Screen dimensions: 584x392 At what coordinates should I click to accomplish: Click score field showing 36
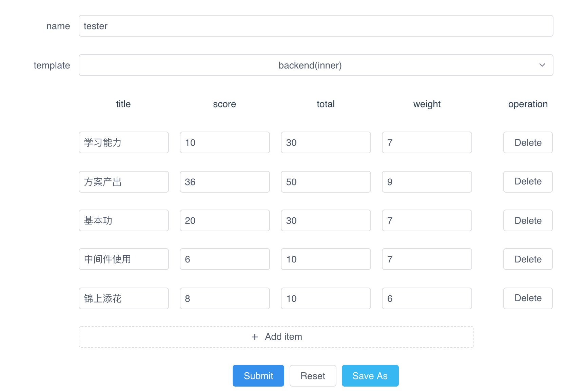pyautogui.click(x=225, y=182)
